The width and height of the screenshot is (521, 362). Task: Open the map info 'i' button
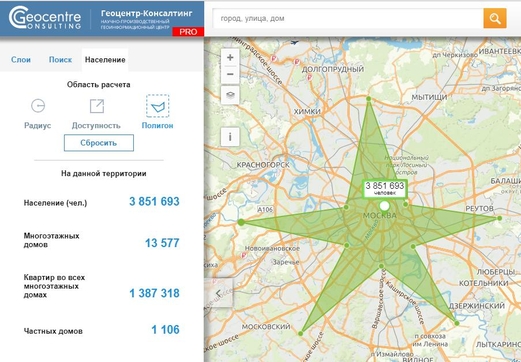[230, 137]
